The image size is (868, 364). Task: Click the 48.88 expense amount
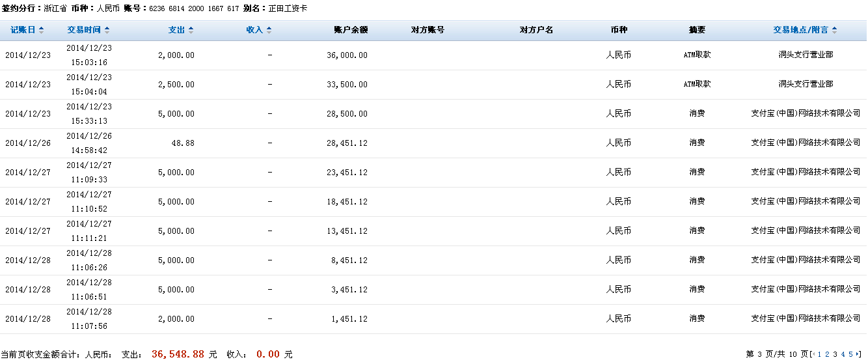(181, 143)
